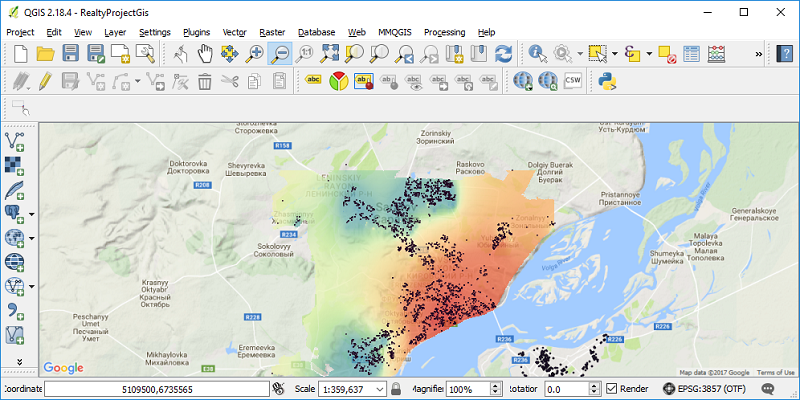Open the Python Console
Image resolution: width=800 pixels, height=400 pixels.
607,81
